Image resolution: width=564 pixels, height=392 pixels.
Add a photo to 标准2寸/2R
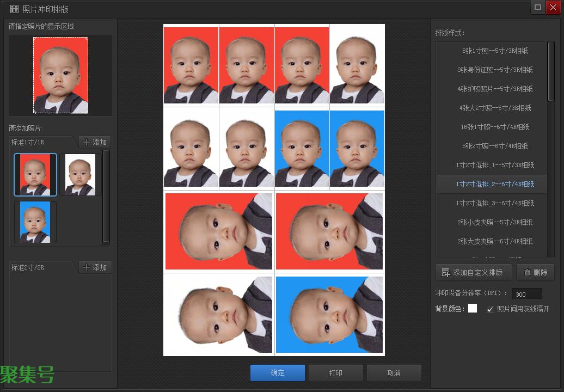pos(95,267)
